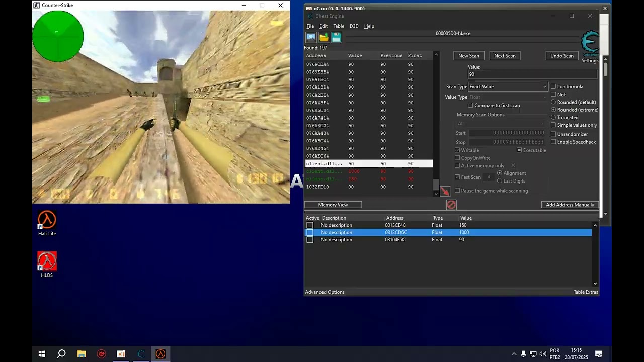Click the New Scan button

click(469, 56)
